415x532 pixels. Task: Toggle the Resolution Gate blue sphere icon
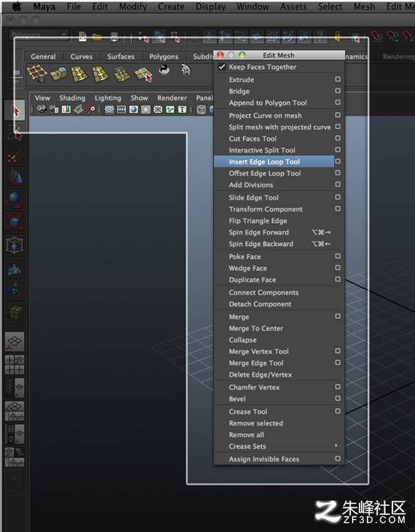pyautogui.click(x=134, y=110)
